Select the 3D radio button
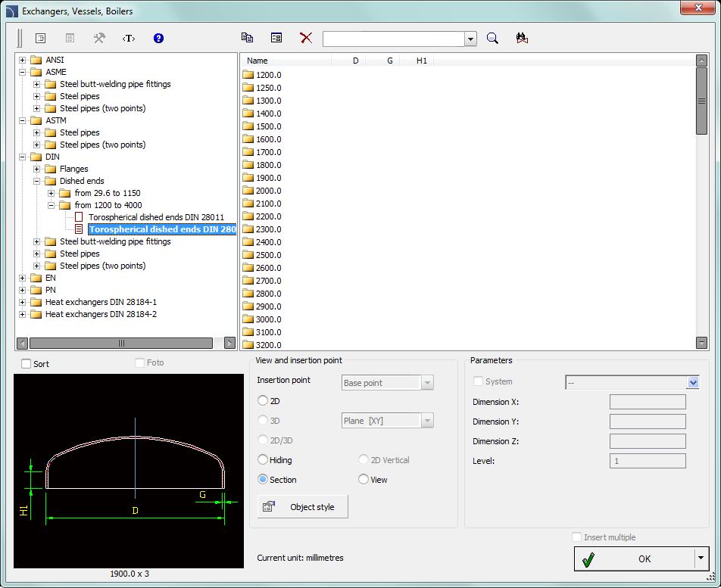 (x=263, y=420)
